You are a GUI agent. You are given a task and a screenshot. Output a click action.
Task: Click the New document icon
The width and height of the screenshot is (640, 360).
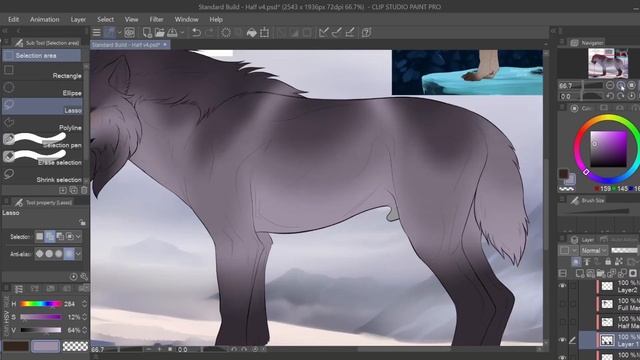(x=147, y=33)
